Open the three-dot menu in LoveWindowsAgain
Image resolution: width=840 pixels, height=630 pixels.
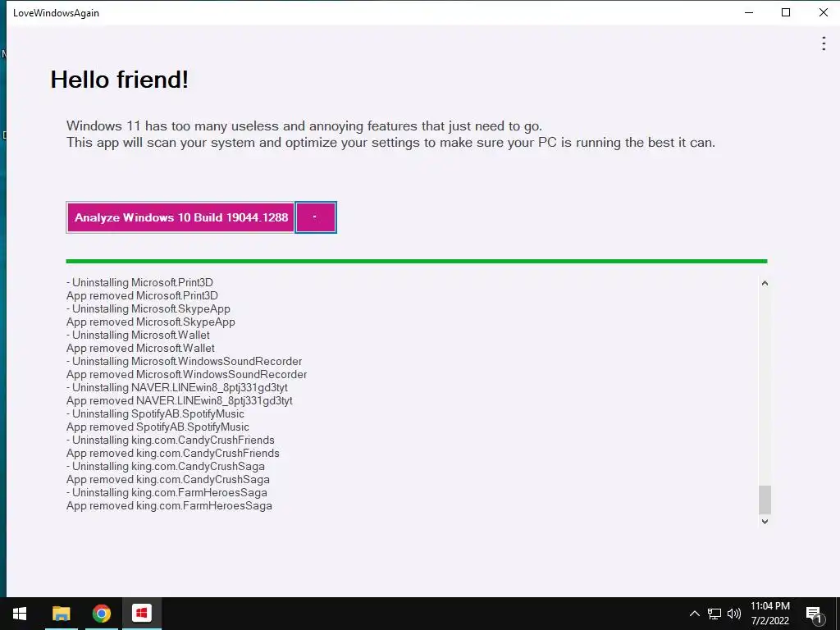824,43
